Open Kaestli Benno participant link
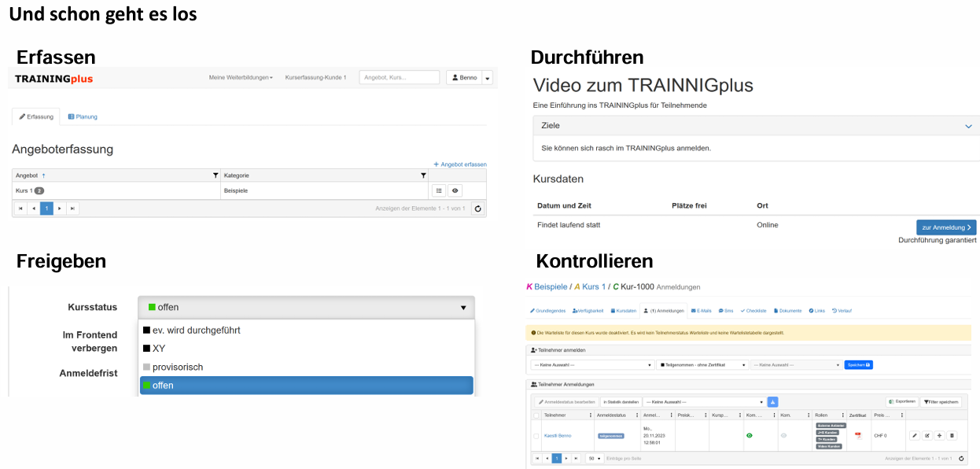Screen dimensions: 980x469 558,436
